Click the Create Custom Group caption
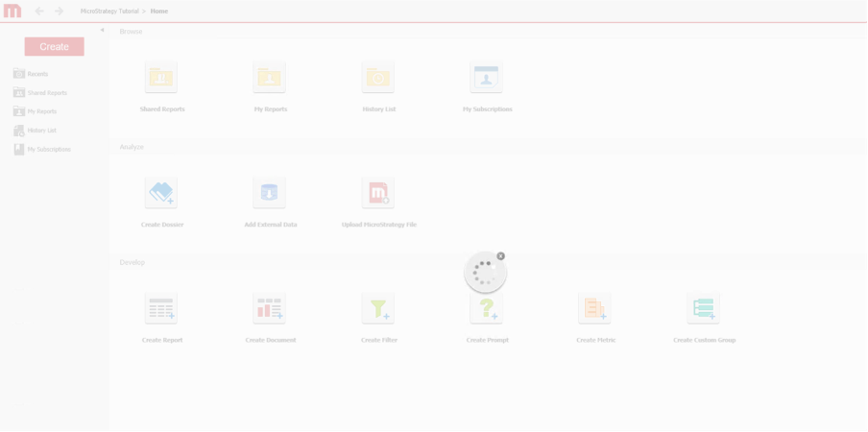The width and height of the screenshot is (868, 432). click(x=705, y=340)
